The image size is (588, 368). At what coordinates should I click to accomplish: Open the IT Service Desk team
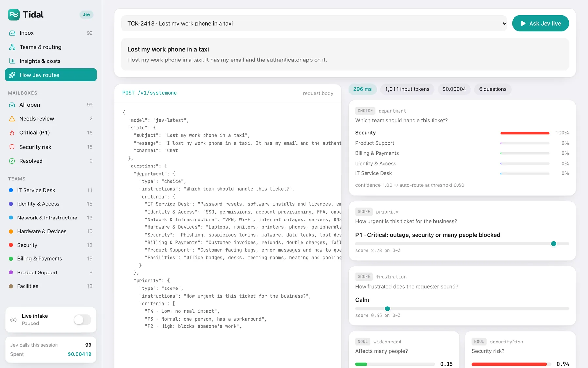click(51, 190)
